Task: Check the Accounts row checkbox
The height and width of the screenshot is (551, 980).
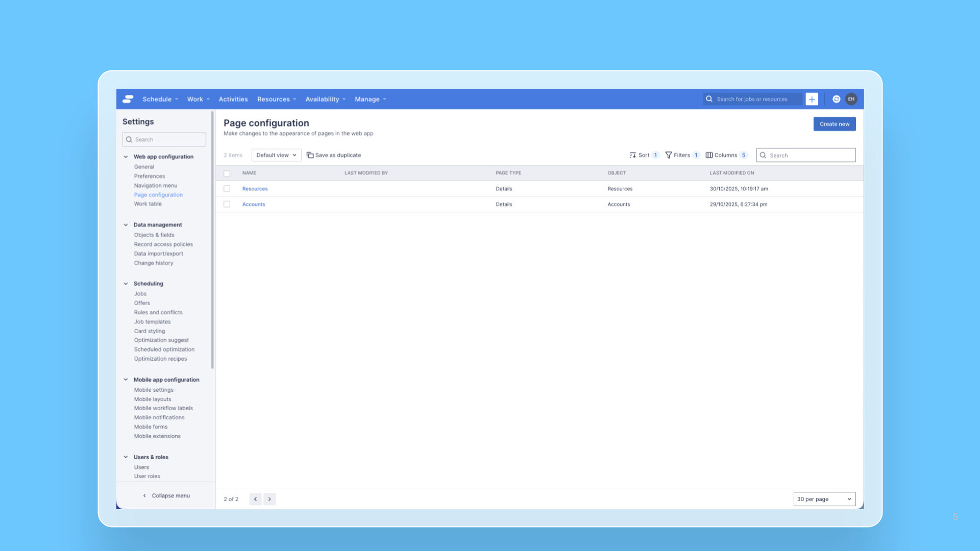Action: [x=227, y=204]
